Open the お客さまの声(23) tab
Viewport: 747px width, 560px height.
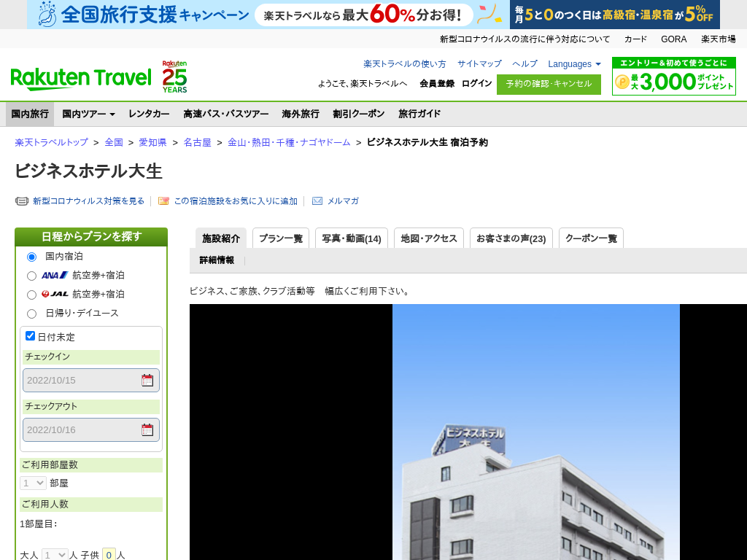point(511,238)
